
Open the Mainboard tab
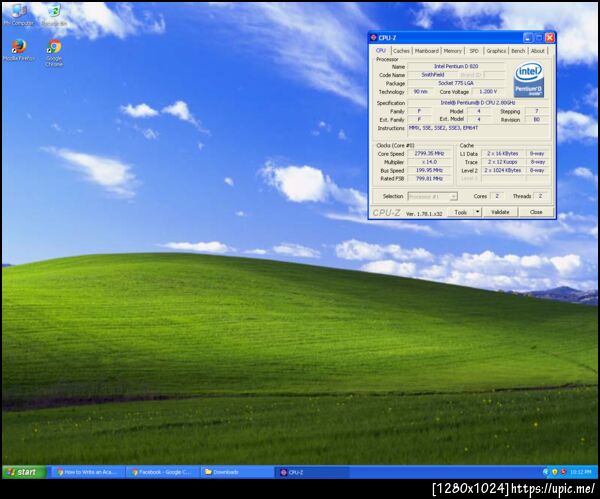427,51
